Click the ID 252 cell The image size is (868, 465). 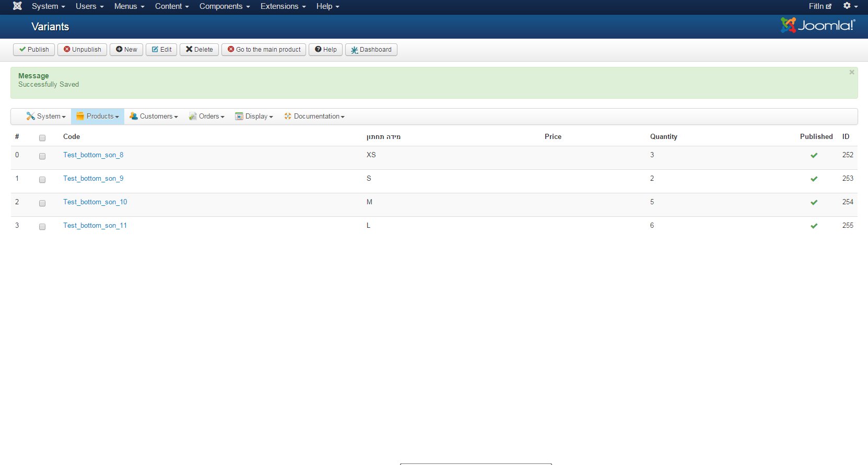[848, 155]
